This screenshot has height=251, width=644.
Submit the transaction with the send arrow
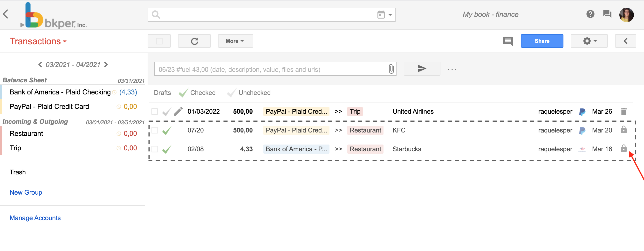pos(422,68)
